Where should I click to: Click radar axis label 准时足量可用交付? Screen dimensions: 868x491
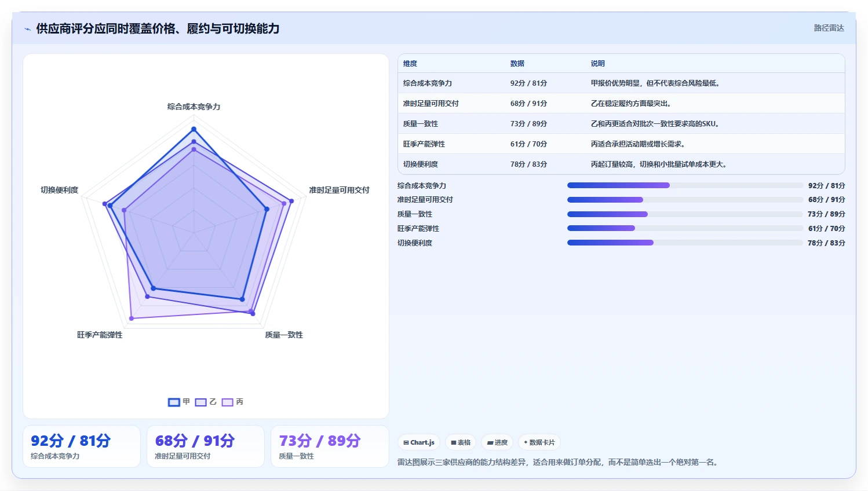[339, 190]
